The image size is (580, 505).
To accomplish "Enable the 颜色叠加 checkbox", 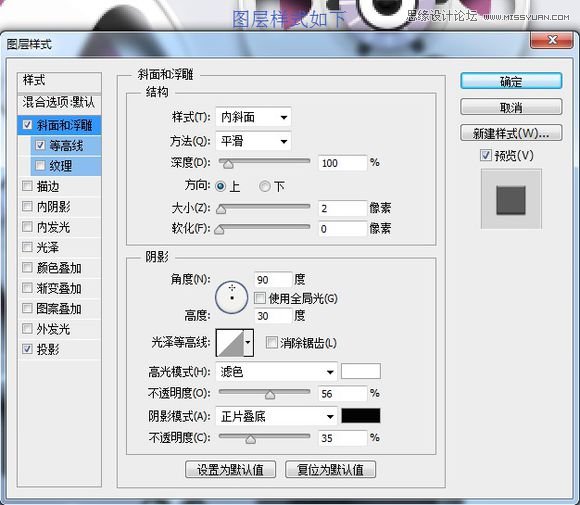I will click(27, 267).
